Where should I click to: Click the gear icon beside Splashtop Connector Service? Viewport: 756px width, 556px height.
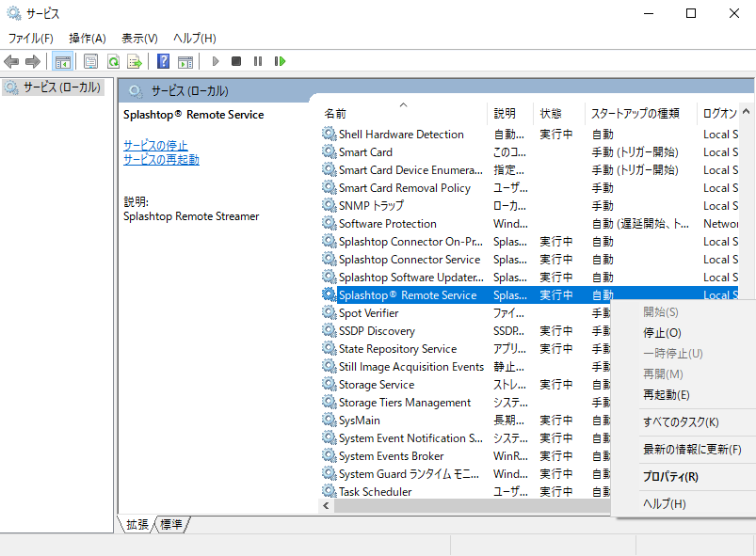(x=330, y=260)
